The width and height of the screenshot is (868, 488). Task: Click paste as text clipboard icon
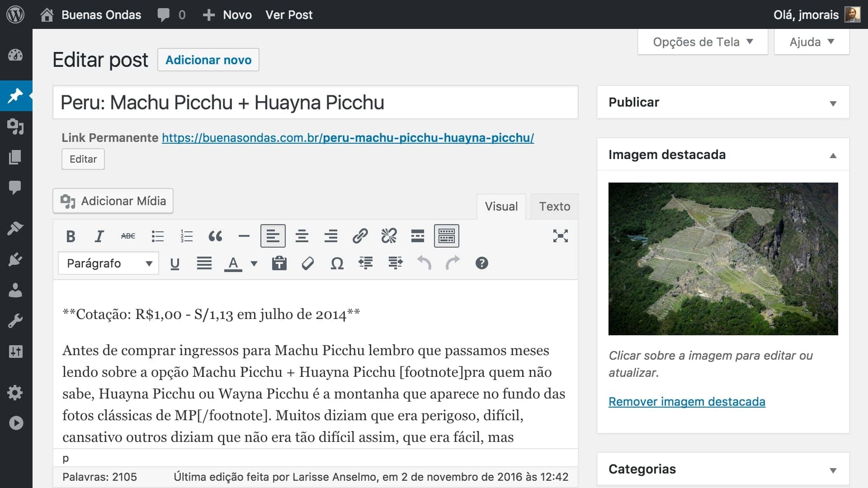(x=279, y=263)
